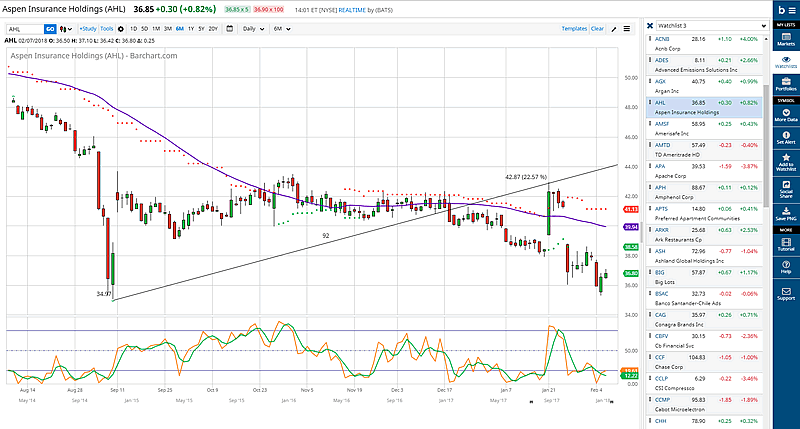Click the watchlist vertical scrollbar

(x=766, y=145)
